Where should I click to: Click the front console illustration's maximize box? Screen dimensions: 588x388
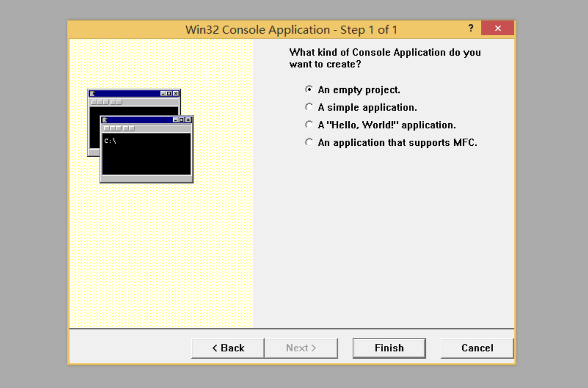(182, 120)
